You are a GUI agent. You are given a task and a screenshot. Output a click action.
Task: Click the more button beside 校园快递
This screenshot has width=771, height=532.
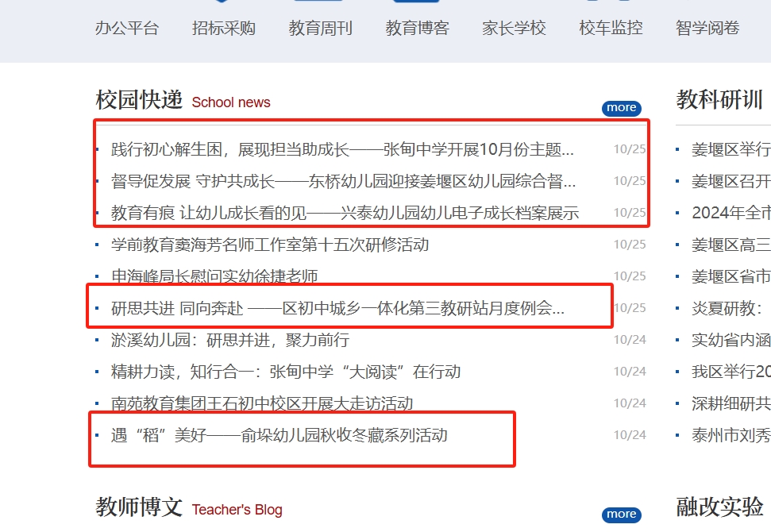pos(622,108)
